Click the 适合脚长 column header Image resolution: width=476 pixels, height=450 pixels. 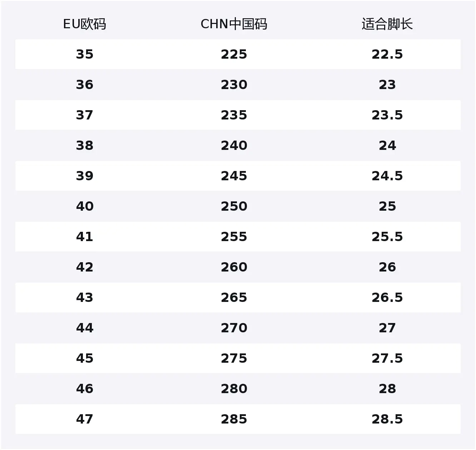[387, 24]
